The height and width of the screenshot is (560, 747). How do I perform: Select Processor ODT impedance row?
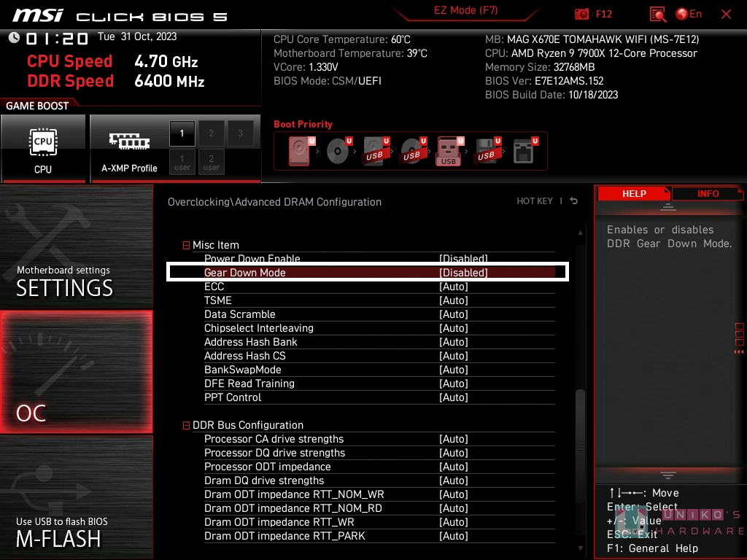(x=379, y=466)
